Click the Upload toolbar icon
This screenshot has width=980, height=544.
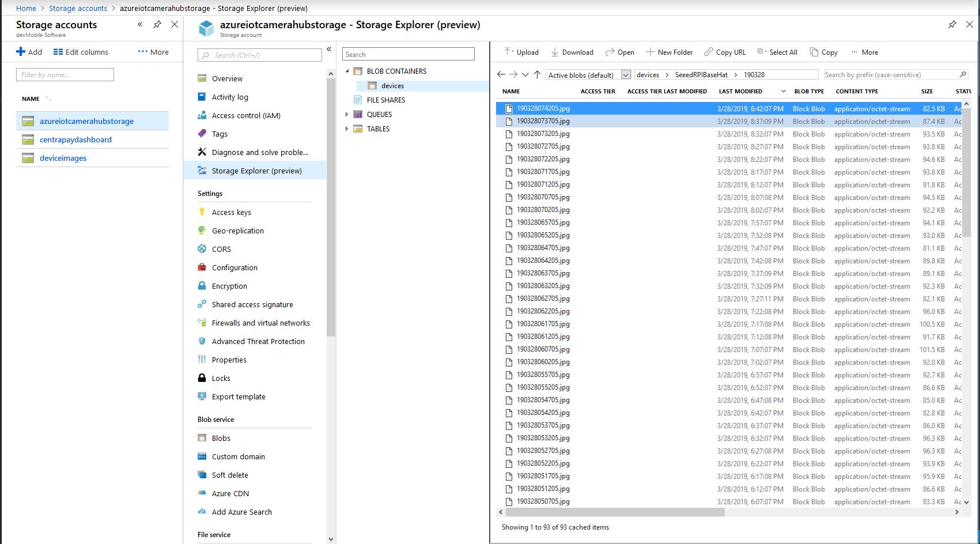(508, 52)
